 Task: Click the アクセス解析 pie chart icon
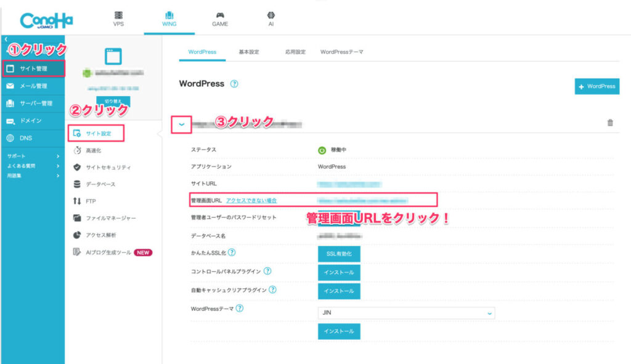[77, 235]
